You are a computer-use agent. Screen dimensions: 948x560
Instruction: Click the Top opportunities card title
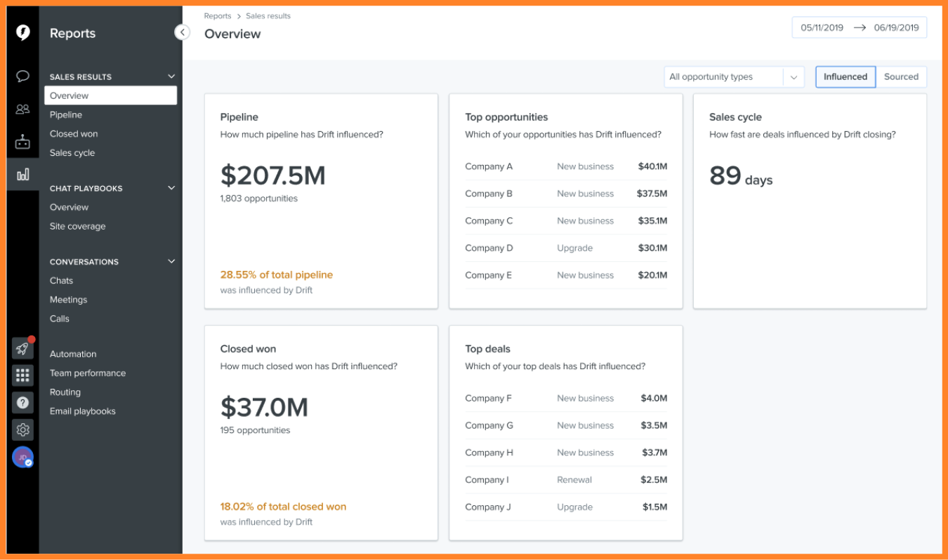506,117
